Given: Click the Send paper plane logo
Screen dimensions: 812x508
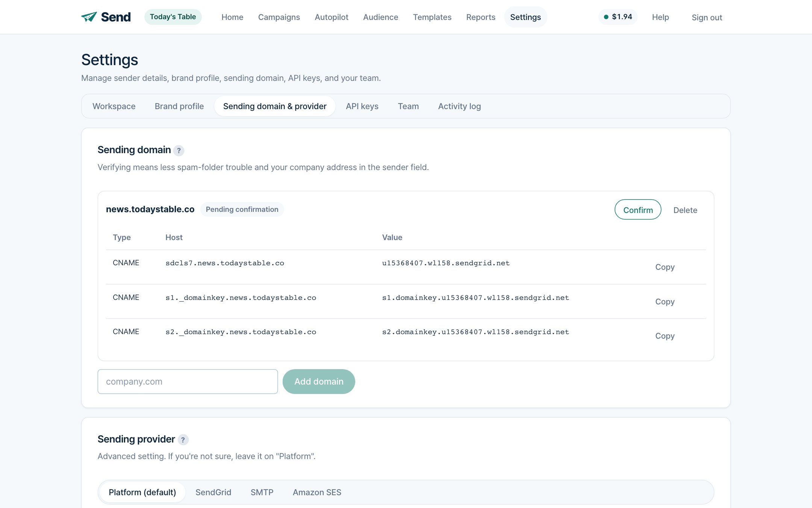Looking at the screenshot, I should click(106, 17).
